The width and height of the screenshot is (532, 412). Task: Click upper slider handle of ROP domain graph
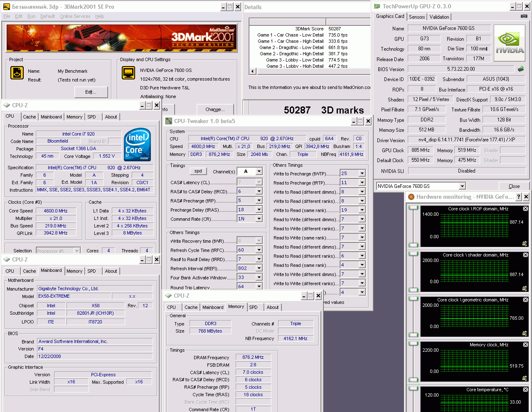pyautogui.click(x=413, y=208)
